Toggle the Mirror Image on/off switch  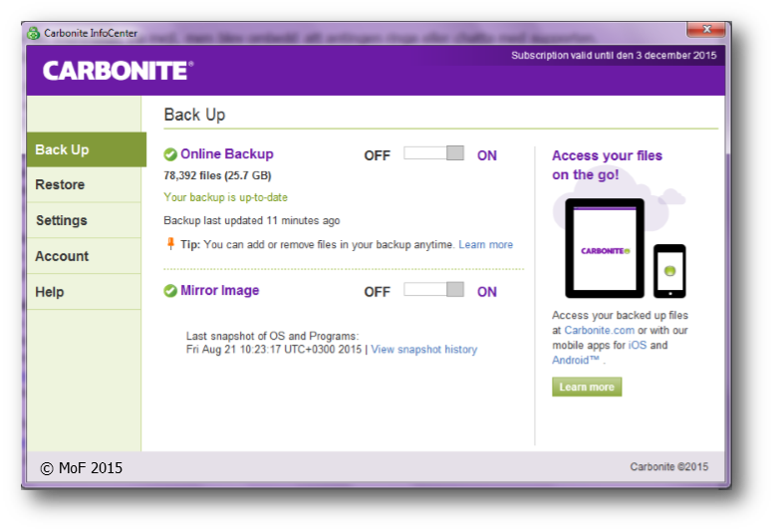click(x=433, y=290)
